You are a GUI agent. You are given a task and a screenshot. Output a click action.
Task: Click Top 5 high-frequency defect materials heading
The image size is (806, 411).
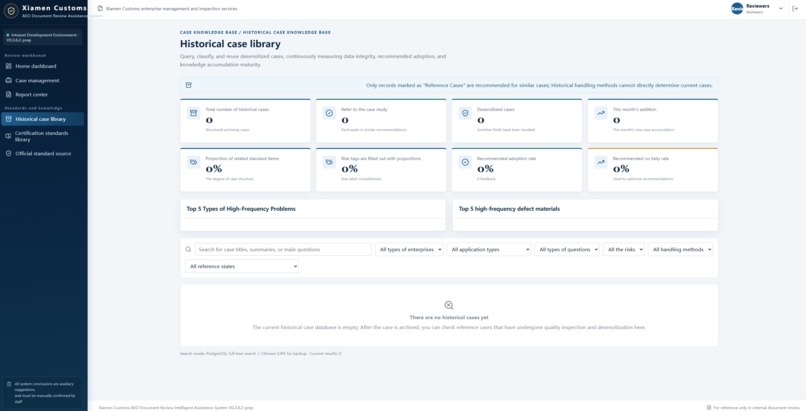click(509, 209)
